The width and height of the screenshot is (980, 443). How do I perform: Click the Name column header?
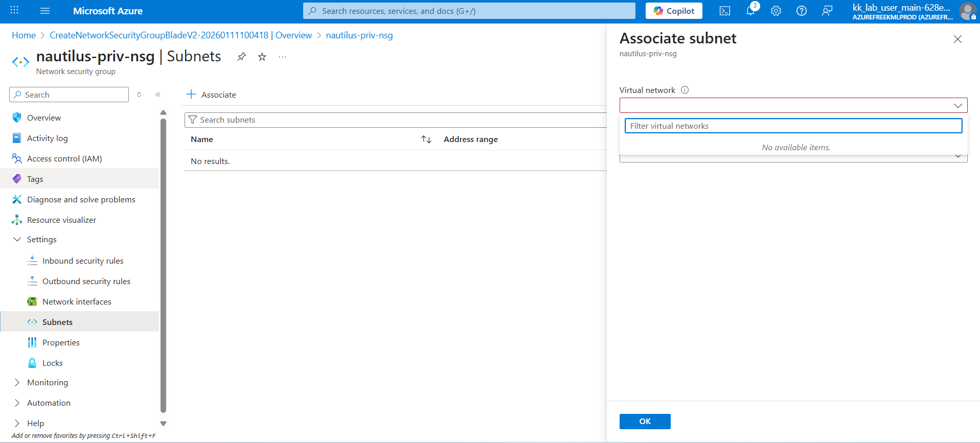click(x=202, y=139)
